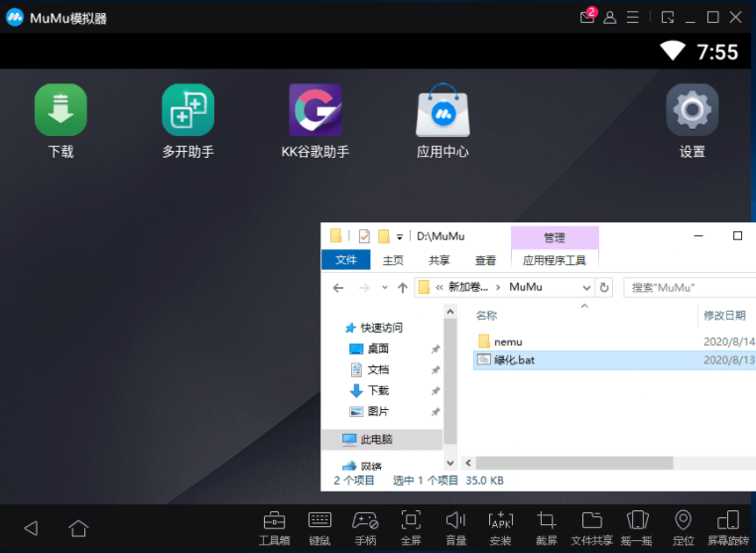Open 手柄 gamepad settings
This screenshot has height=553, width=756.
(x=365, y=528)
